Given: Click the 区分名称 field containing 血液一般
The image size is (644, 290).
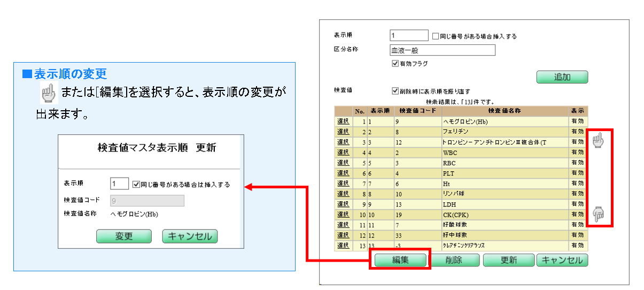Looking at the screenshot, I should (x=443, y=50).
